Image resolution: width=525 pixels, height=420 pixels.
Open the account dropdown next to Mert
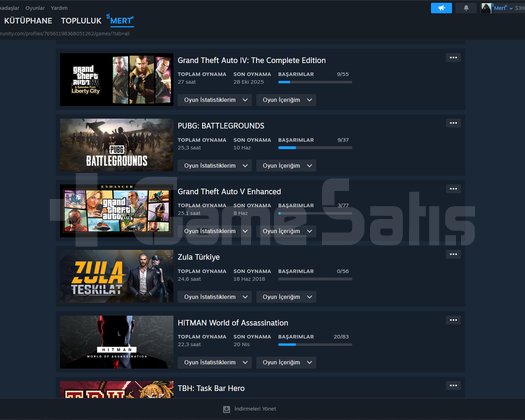click(511, 8)
